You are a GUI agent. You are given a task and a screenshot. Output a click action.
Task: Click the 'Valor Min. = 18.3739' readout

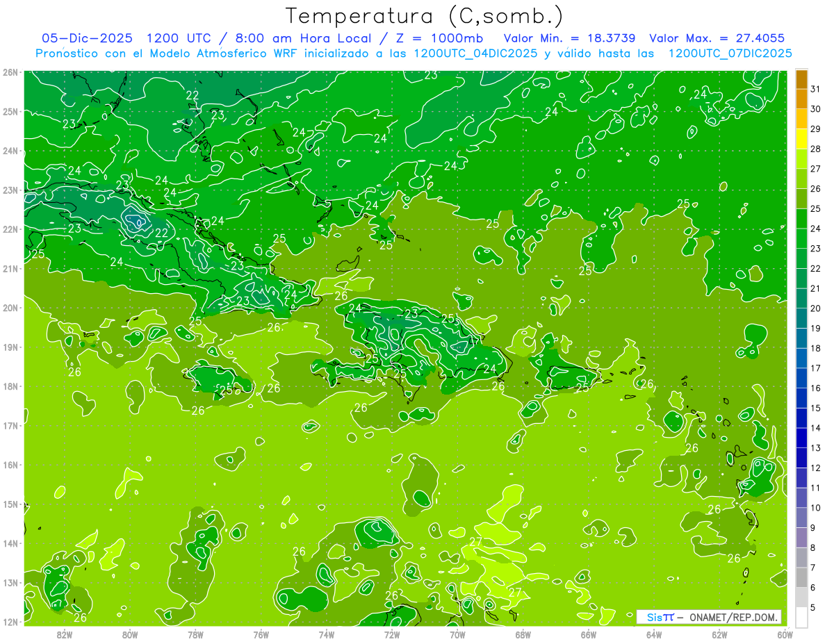pyautogui.click(x=570, y=38)
